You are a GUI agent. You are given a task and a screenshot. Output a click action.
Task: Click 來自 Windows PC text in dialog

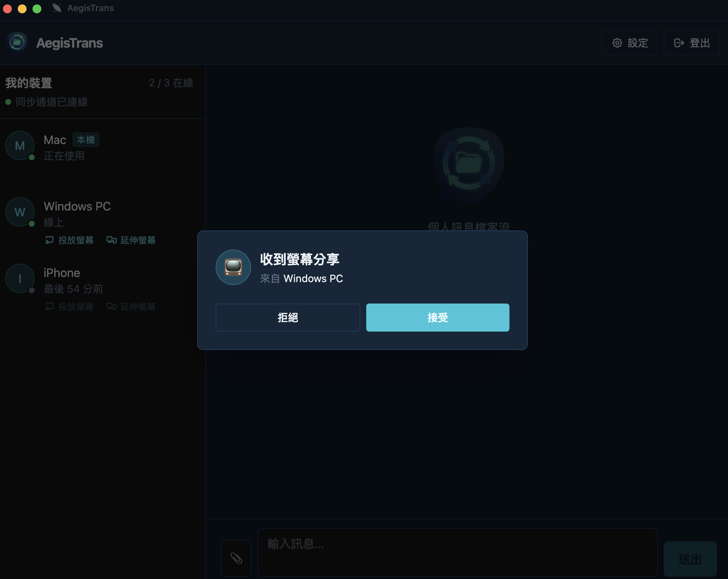(302, 278)
